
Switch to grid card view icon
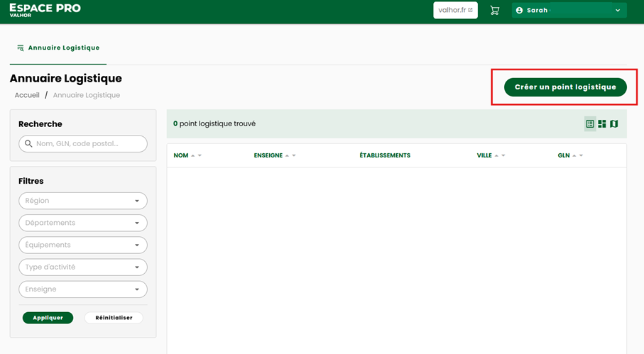pos(602,124)
